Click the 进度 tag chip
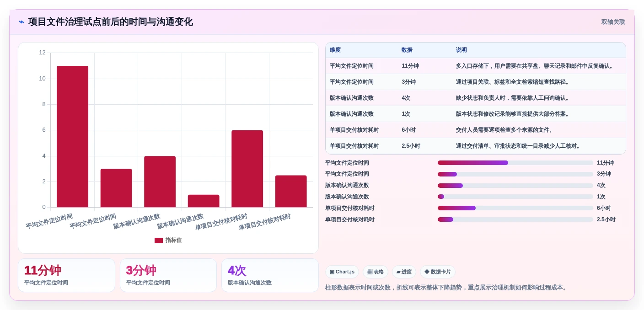This screenshot has height=310, width=644. (x=404, y=272)
